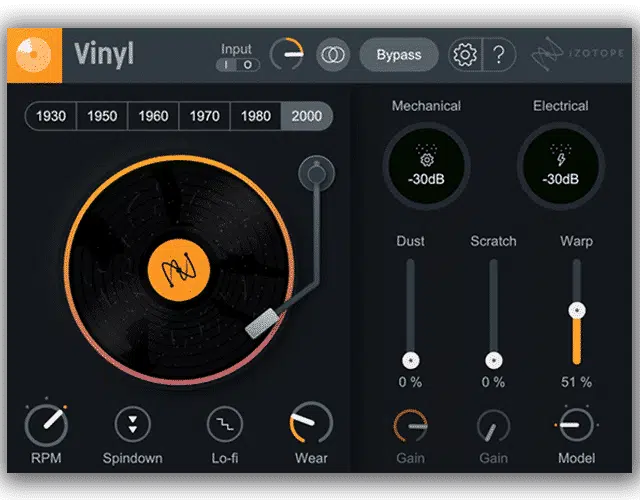Click the tonearm cartridge head on record
The height and width of the screenshot is (500, 640).
pos(262,323)
